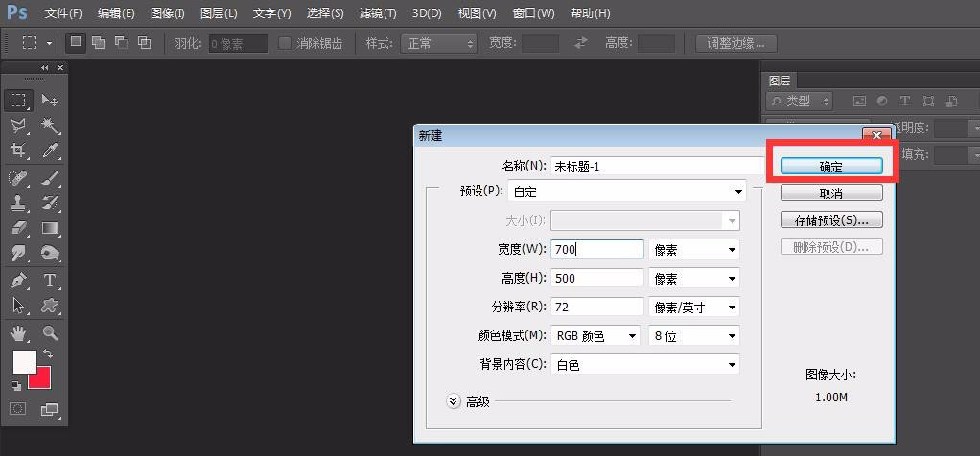Open the 样式 style dropdown

(439, 43)
